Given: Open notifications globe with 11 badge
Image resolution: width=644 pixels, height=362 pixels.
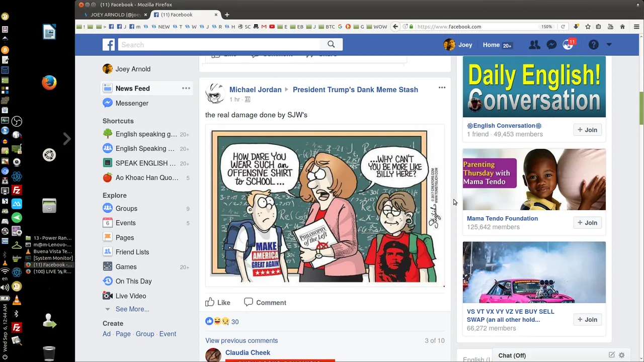Looking at the screenshot, I should pyautogui.click(x=569, y=45).
